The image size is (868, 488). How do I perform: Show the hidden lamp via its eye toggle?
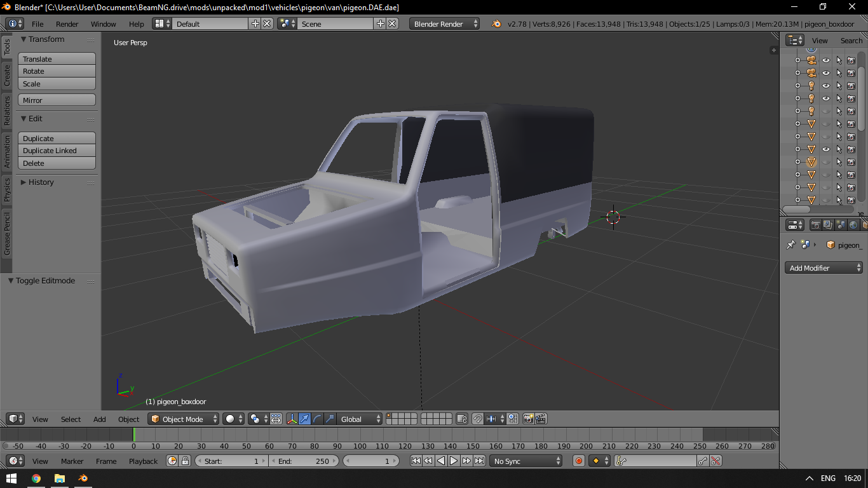pos(826,111)
